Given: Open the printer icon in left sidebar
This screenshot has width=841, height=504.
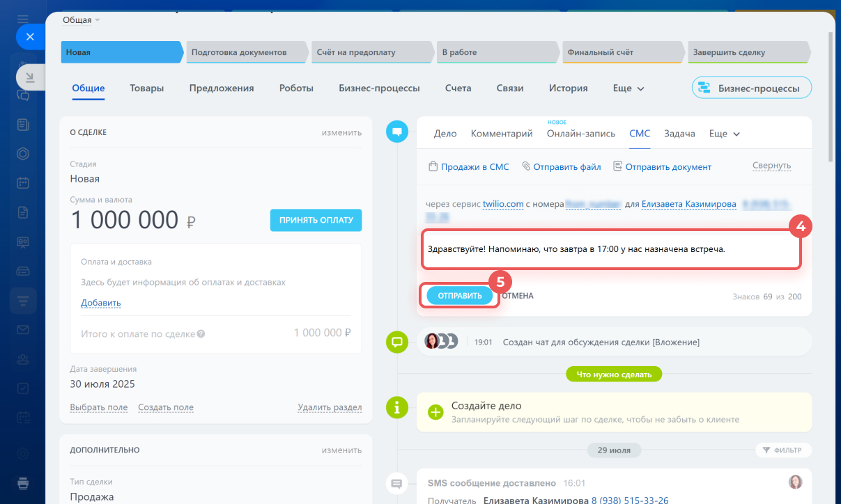Looking at the screenshot, I should click(x=23, y=482).
